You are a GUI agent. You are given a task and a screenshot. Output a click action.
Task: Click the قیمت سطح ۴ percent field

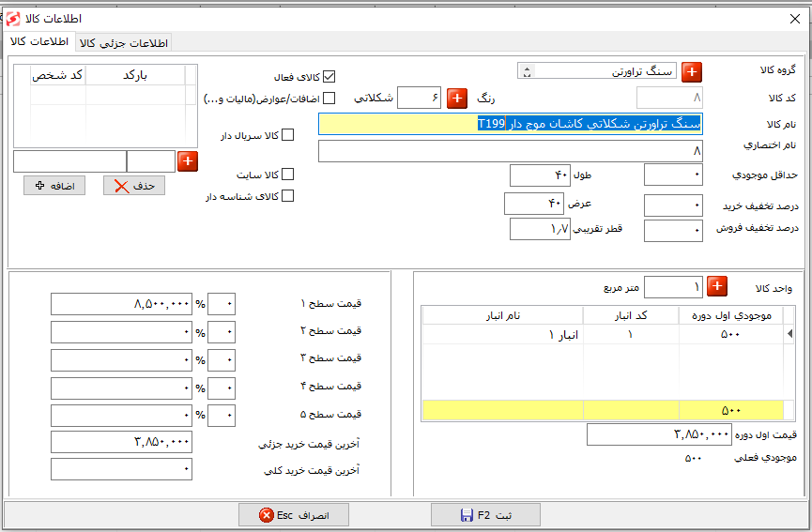click(222, 388)
